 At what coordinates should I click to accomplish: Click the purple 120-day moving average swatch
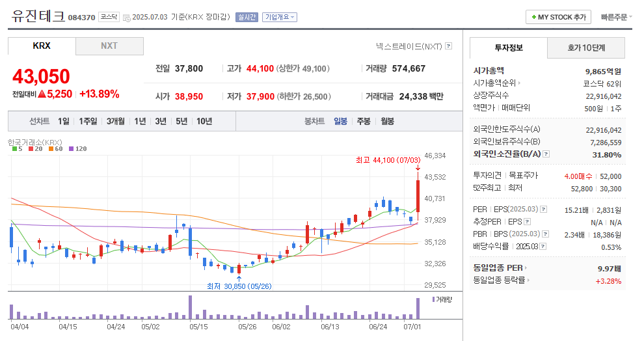coord(71,149)
